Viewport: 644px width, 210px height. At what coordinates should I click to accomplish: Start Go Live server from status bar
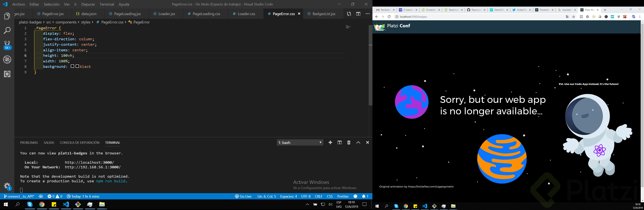pyautogui.click(x=243, y=196)
